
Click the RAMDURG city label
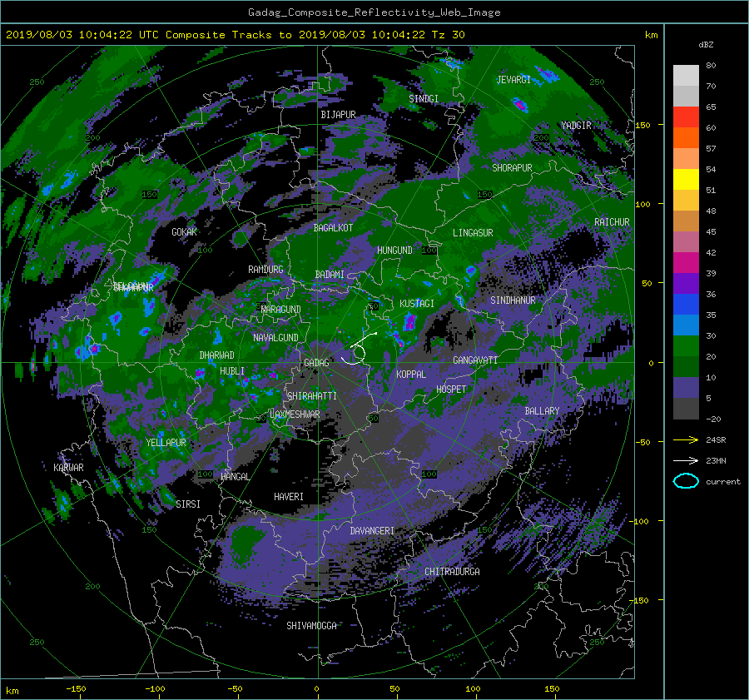pyautogui.click(x=265, y=270)
